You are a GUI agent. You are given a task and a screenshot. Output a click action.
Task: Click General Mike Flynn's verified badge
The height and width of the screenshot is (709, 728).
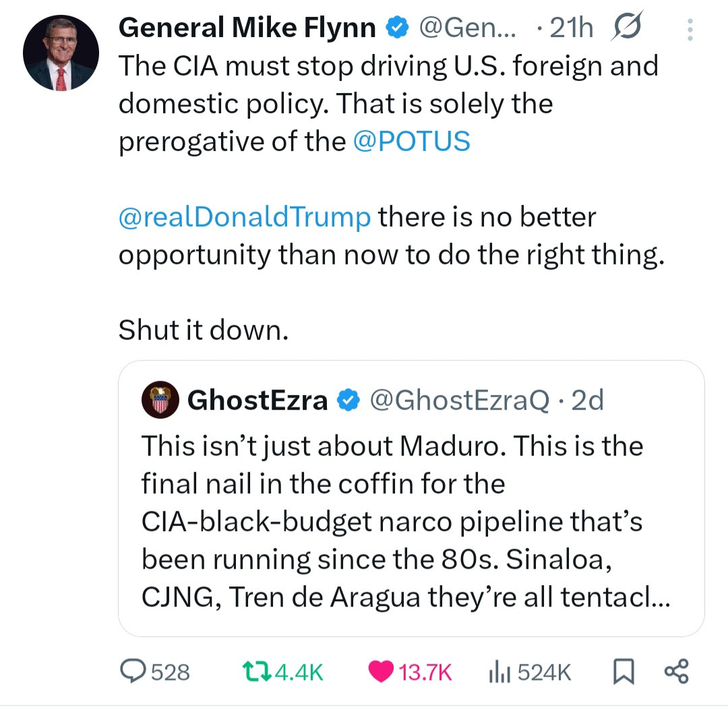click(x=397, y=28)
